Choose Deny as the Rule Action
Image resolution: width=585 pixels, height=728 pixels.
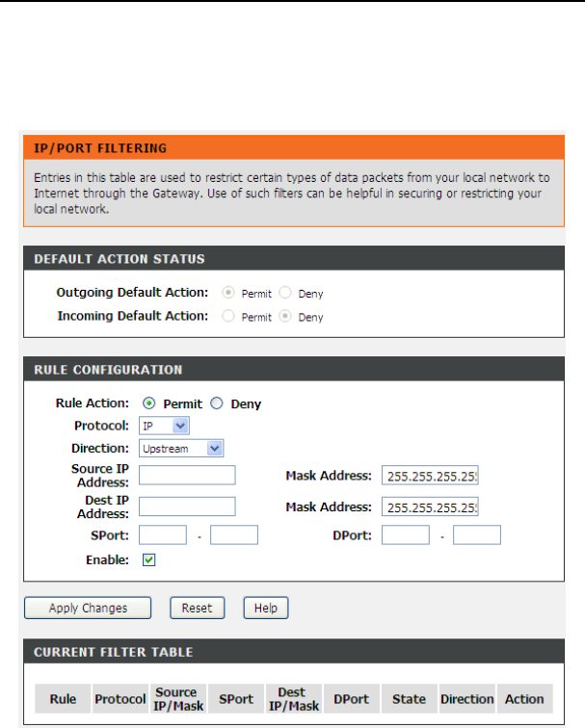pos(217,403)
